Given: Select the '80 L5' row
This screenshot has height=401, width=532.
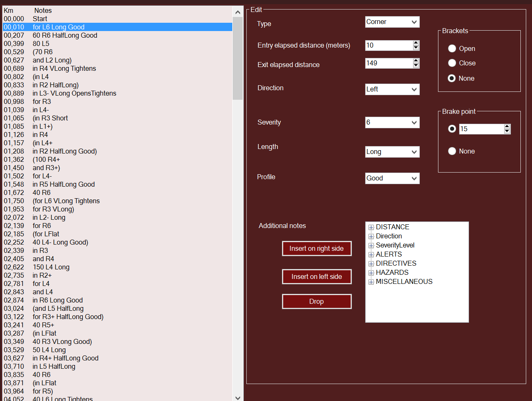Looking at the screenshot, I should (118, 43).
